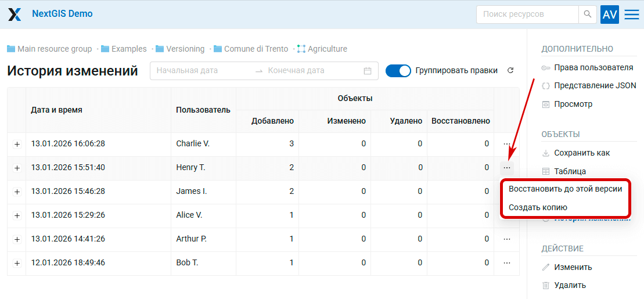Choose Создать копию menu entry

[538, 207]
